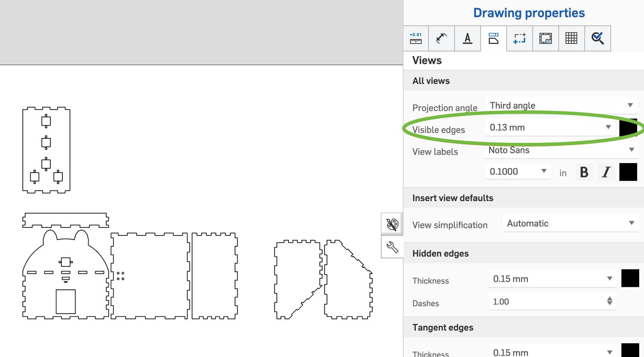644x357 pixels.
Task: Click the paint palette appearance icon
Action: pyautogui.click(x=392, y=224)
